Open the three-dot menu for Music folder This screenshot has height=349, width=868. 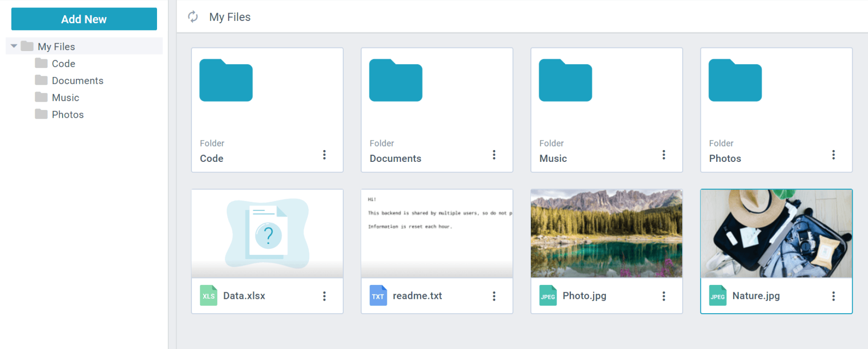[x=663, y=155]
